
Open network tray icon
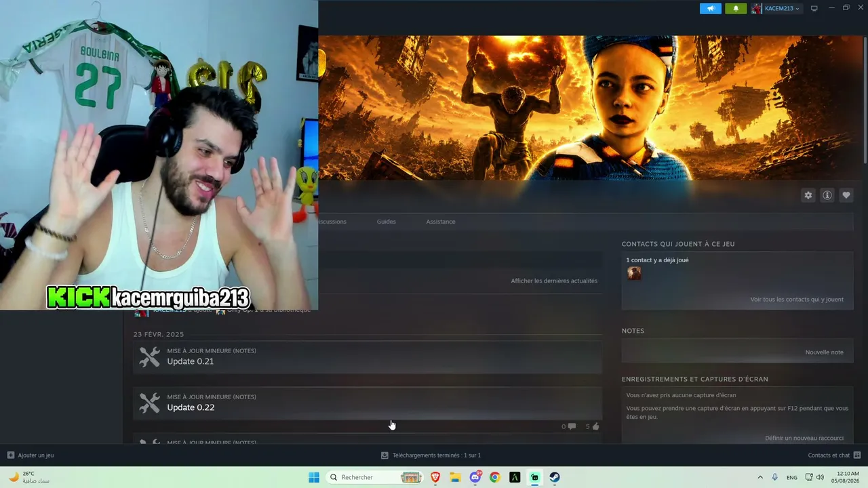click(x=809, y=477)
